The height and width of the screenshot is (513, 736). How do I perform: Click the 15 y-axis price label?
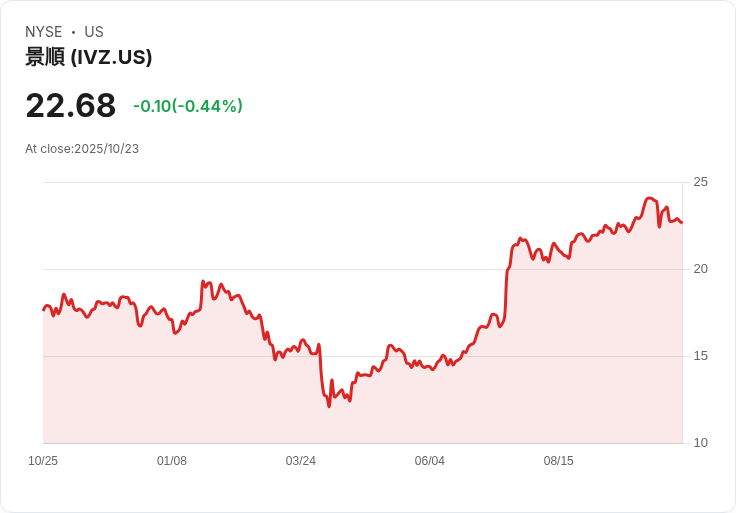click(x=700, y=356)
